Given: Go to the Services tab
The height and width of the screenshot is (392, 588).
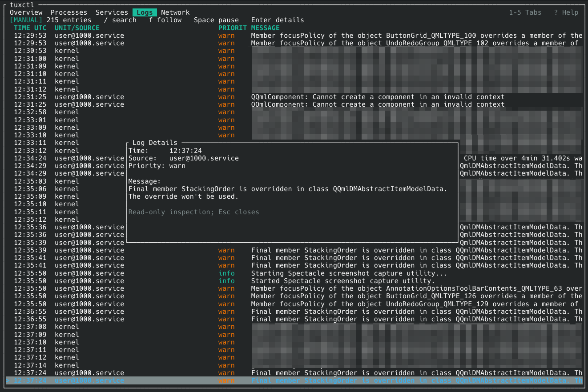Looking at the screenshot, I should click(112, 12).
